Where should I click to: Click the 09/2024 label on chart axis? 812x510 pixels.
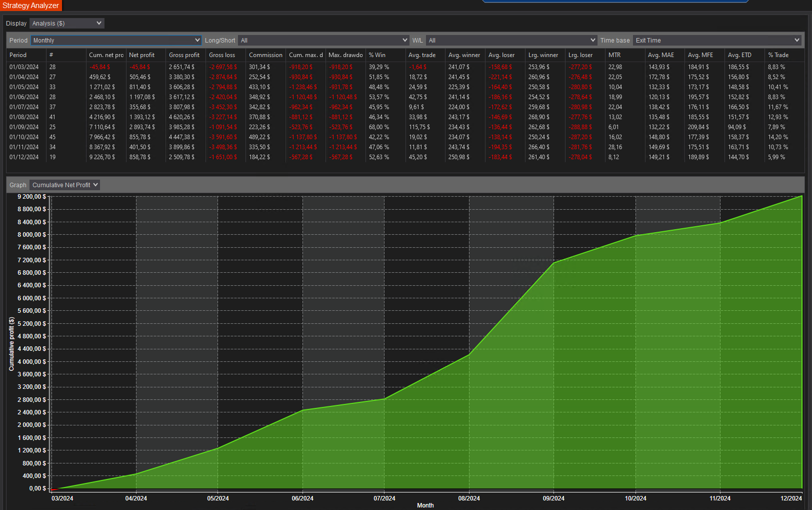[553, 498]
